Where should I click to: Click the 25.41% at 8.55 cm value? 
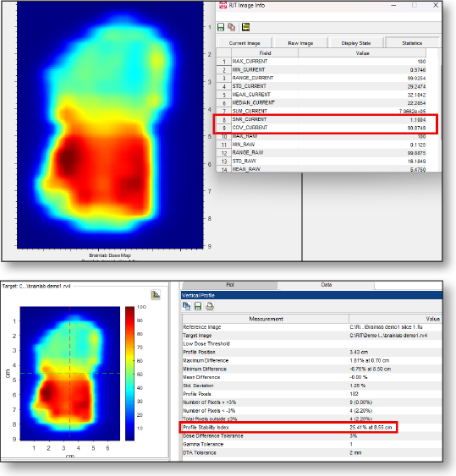(371, 428)
